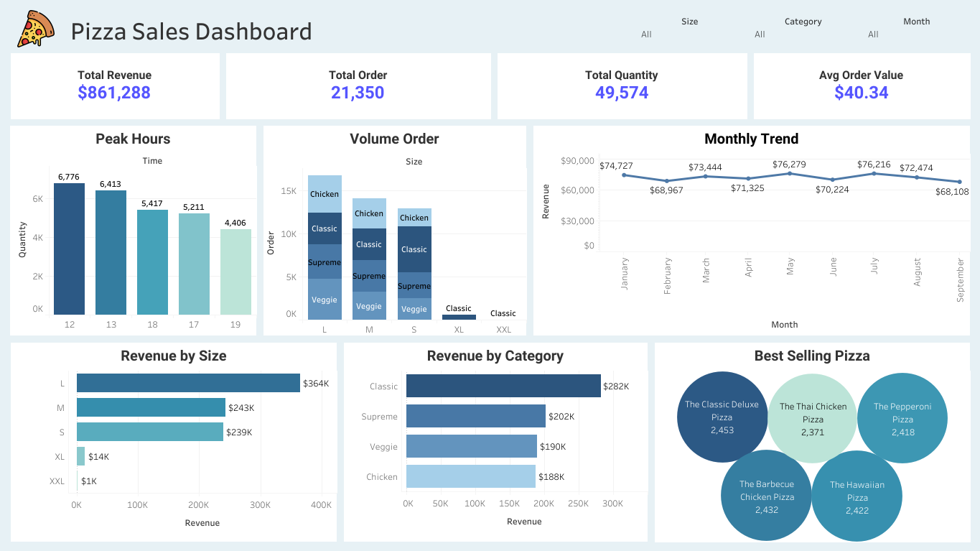This screenshot has height=551, width=980.
Task: Click The Thai Chicken Pizza bubble
Action: click(813, 419)
